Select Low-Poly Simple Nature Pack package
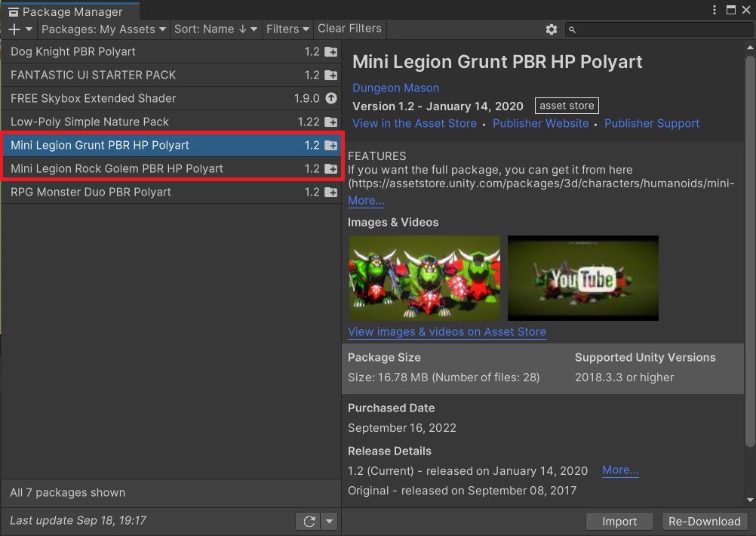The image size is (756, 536). pos(171,122)
